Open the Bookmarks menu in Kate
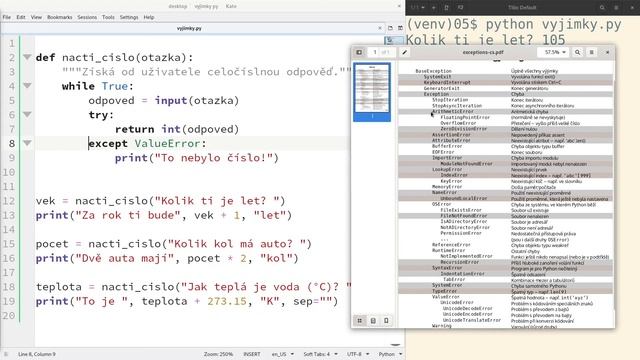Screen dimensions: 640x360 coord(60,17)
